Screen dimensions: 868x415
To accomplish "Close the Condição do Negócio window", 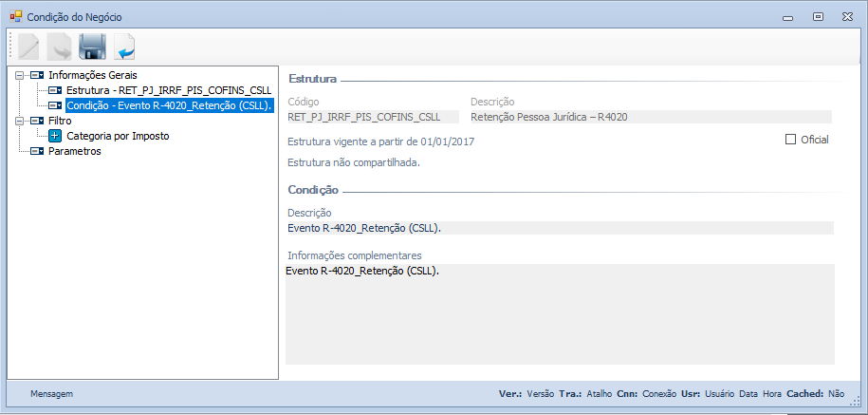I will tap(847, 17).
